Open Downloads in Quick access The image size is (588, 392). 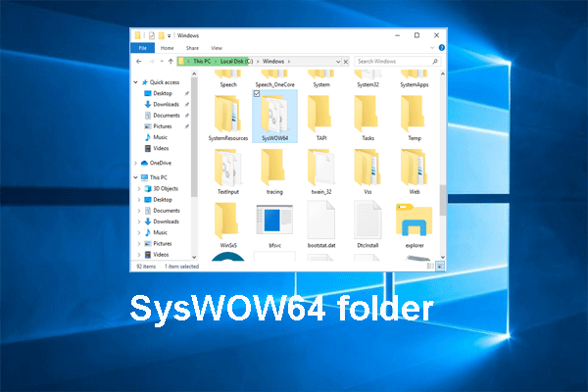(166, 104)
